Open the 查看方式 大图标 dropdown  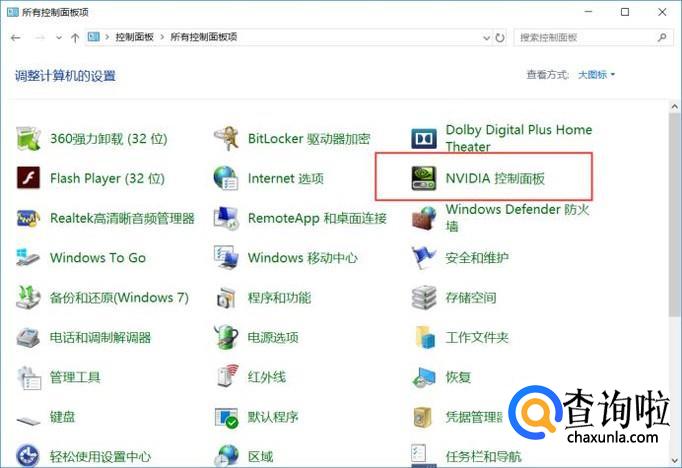pos(596,75)
